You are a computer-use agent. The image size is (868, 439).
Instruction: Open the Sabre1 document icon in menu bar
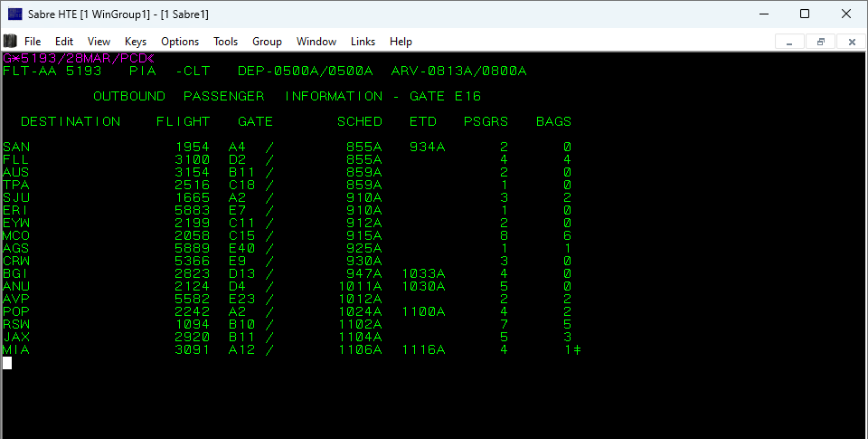10,42
